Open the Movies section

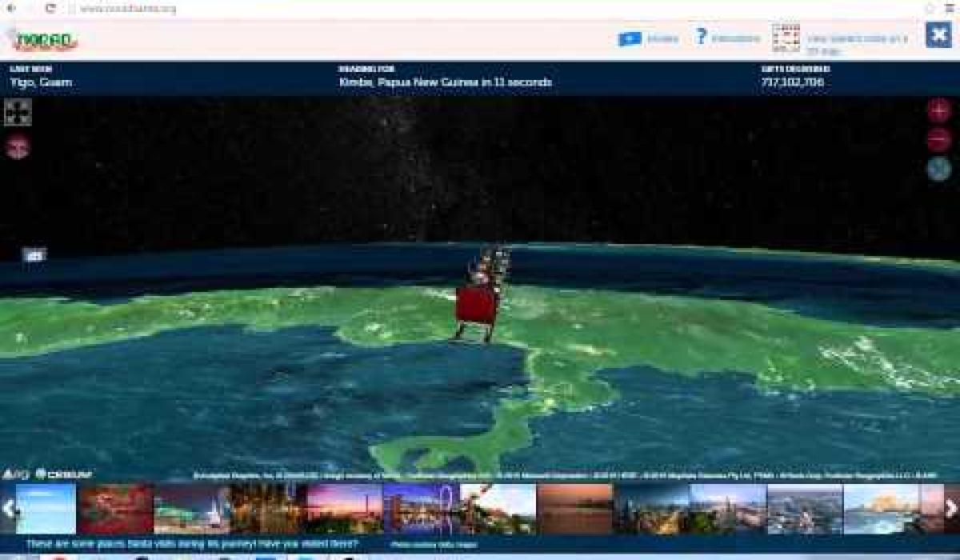[648, 38]
